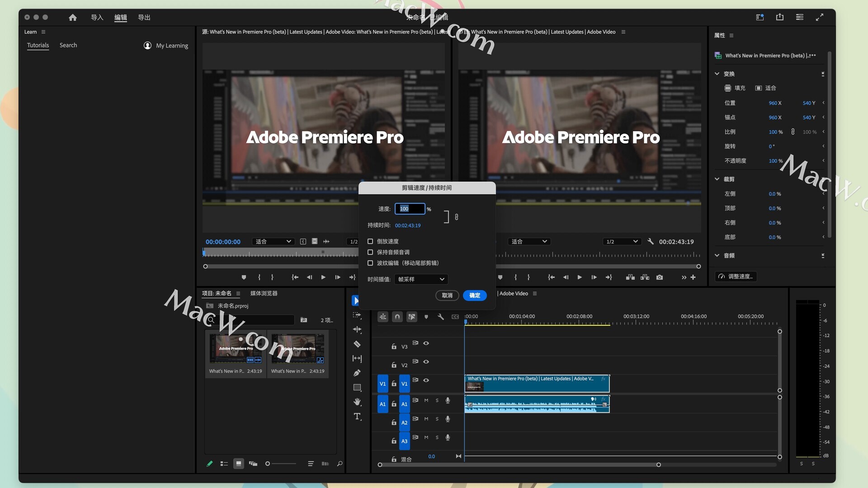Click the 速度 percentage input field
This screenshot has width=868, height=488.
click(x=410, y=209)
